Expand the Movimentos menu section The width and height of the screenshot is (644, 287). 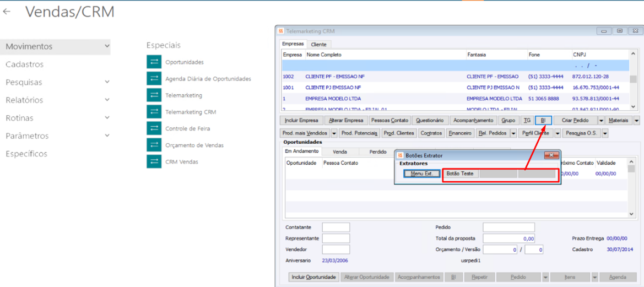tap(107, 46)
